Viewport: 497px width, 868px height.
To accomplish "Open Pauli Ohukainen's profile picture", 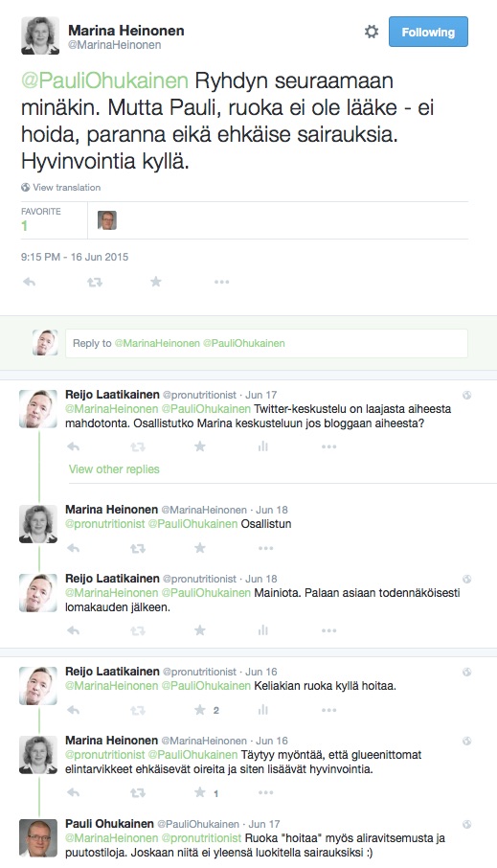I will [38, 838].
